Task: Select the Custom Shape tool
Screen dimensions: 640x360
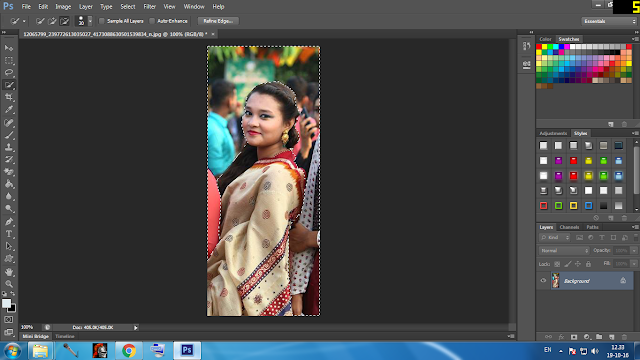Action: [x=9, y=259]
